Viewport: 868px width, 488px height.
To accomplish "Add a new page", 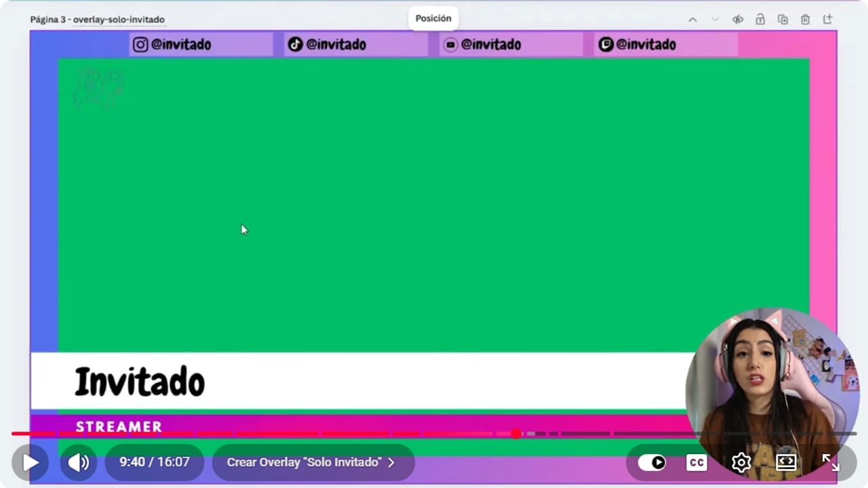I will [x=827, y=20].
